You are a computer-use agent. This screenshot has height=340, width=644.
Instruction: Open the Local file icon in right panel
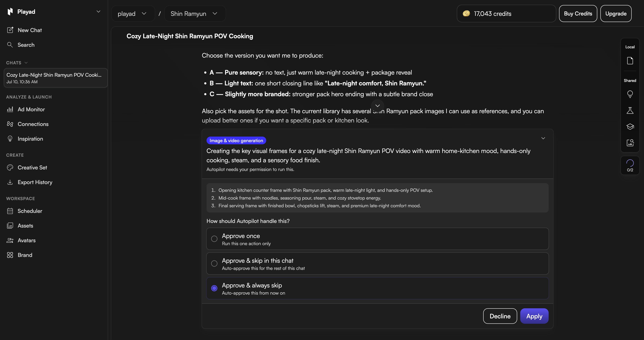coord(630,60)
